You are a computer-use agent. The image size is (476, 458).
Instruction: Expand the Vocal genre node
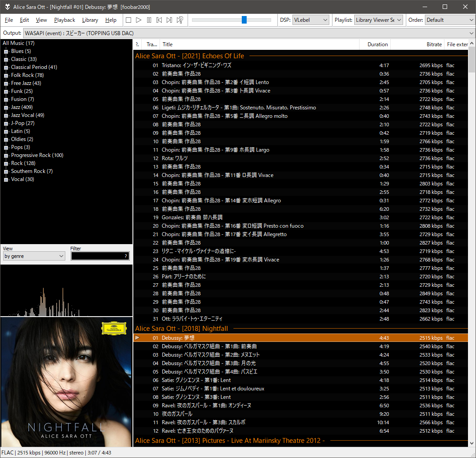click(6, 180)
